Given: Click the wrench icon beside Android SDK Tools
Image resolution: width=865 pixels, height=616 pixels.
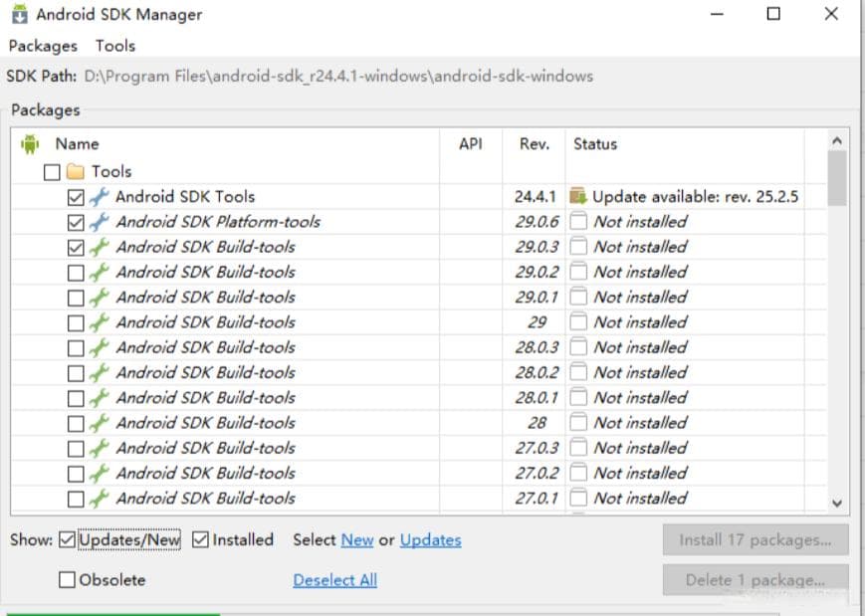Looking at the screenshot, I should click(x=100, y=197).
